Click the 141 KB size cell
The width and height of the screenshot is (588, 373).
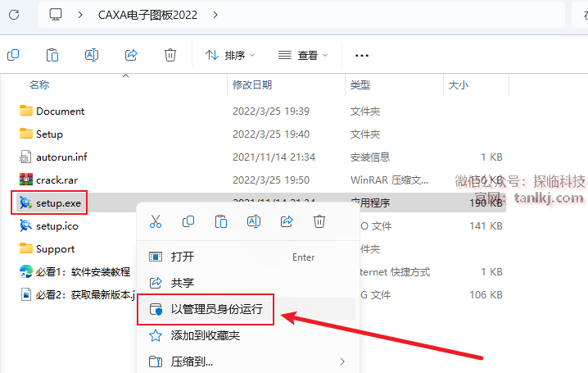(486, 226)
